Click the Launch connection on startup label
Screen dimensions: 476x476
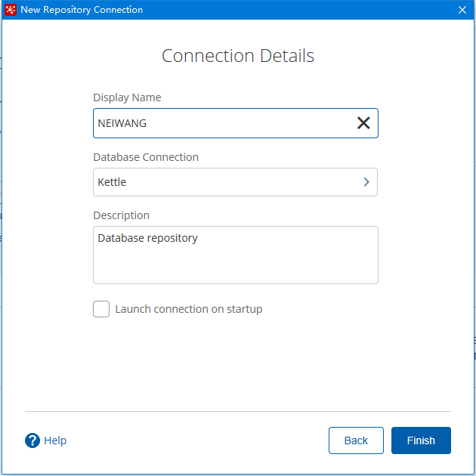(189, 309)
